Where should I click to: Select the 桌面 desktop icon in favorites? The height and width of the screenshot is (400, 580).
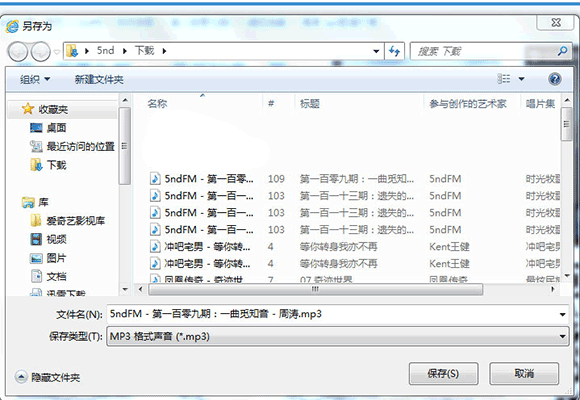[x=36, y=128]
